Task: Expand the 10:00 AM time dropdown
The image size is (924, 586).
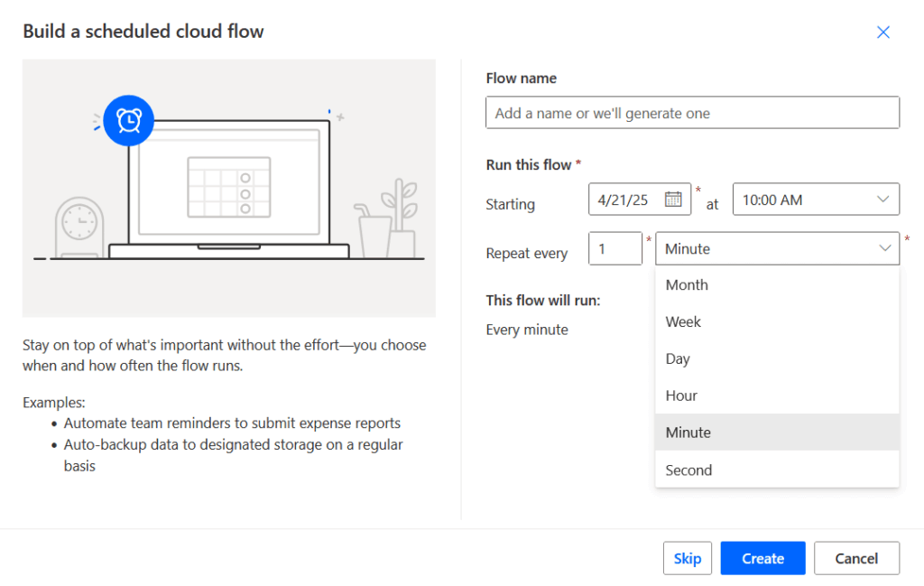Action: tap(816, 200)
